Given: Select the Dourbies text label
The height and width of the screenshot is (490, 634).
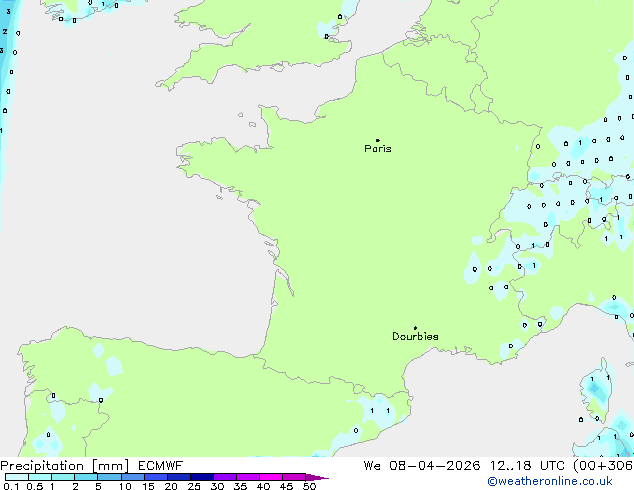Looking at the screenshot, I should click(415, 337).
